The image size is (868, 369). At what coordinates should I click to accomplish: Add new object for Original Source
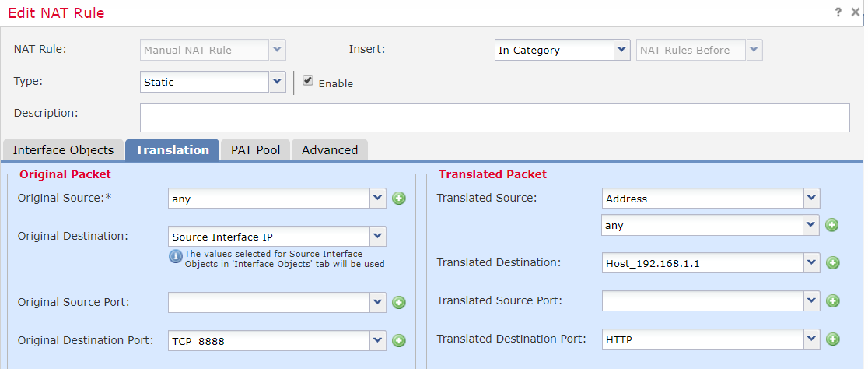coord(399,199)
